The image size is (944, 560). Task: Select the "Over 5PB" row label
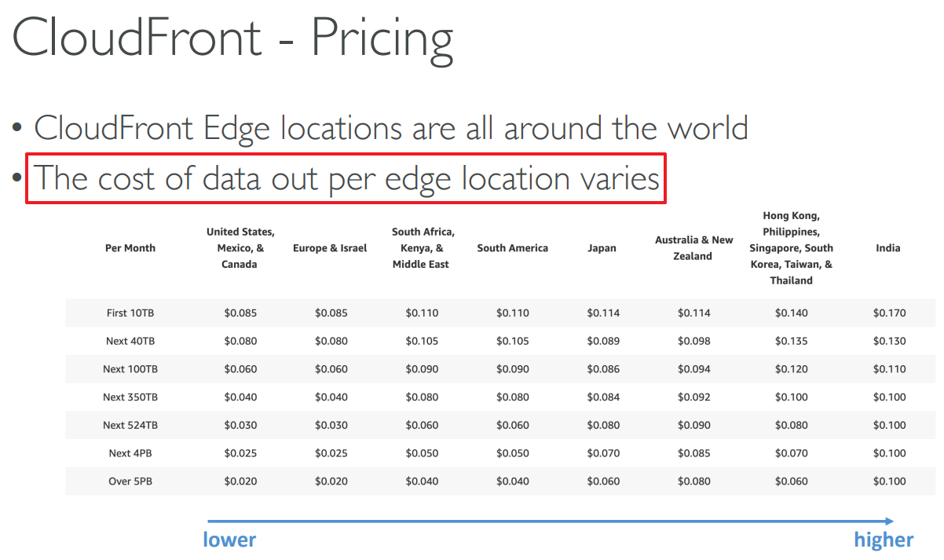tap(130, 481)
